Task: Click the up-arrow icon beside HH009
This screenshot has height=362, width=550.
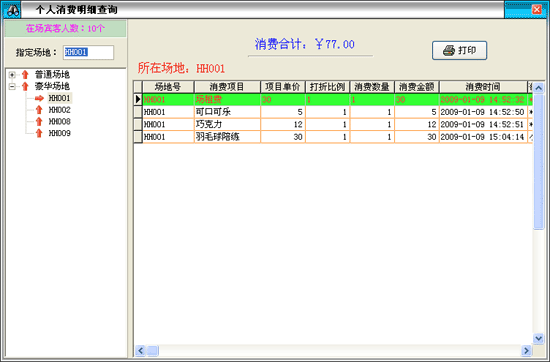Action: coord(39,133)
